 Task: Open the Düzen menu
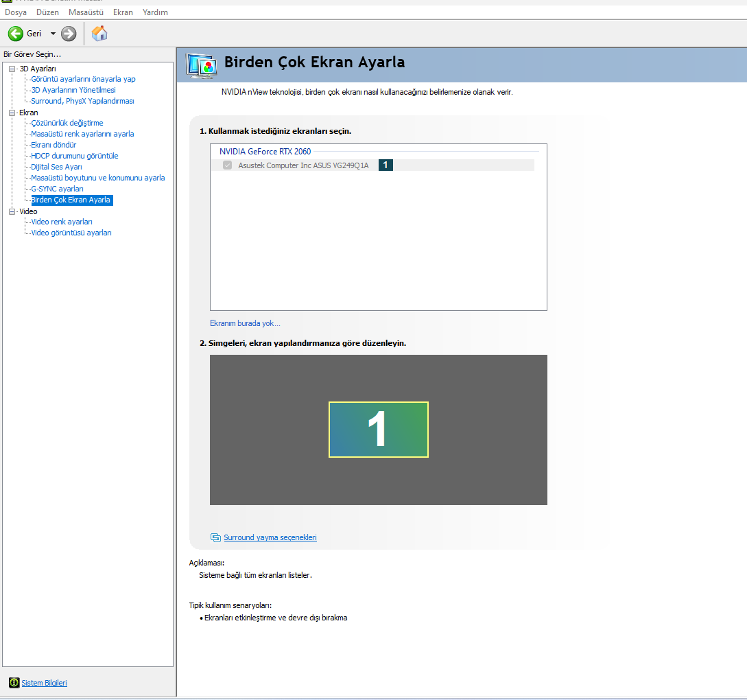pos(47,12)
